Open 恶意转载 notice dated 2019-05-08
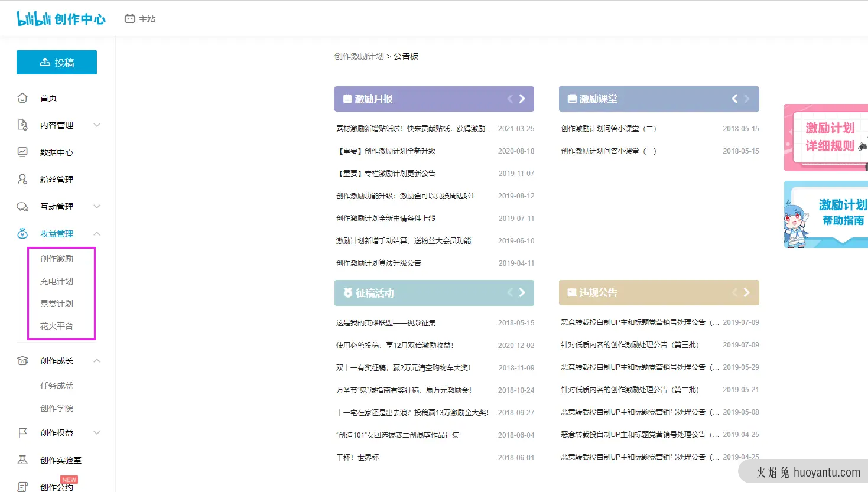 pos(640,412)
